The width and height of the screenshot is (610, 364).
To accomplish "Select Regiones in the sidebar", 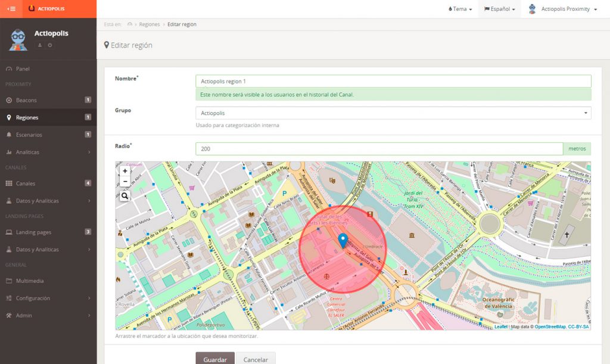I will (48, 117).
